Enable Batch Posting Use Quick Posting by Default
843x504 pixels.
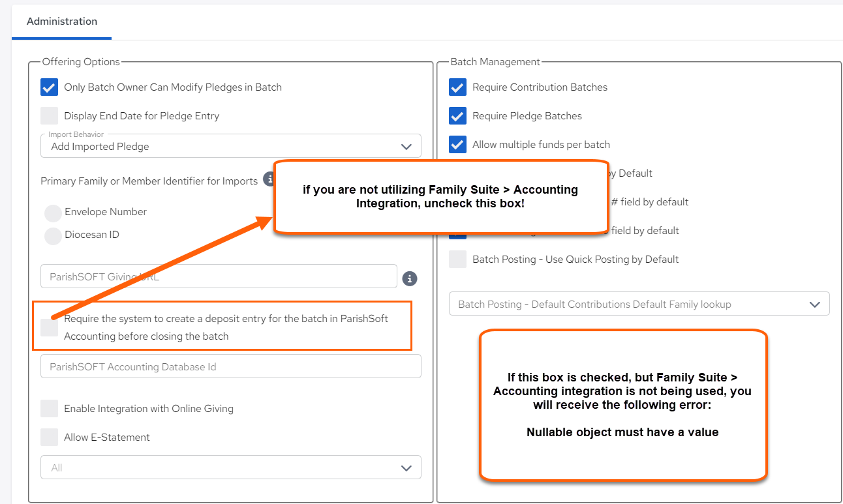coord(457,259)
